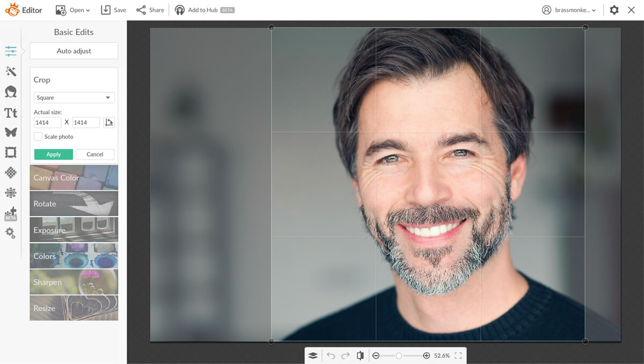
Task: Open the Themes snowflake panel
Action: click(x=11, y=192)
